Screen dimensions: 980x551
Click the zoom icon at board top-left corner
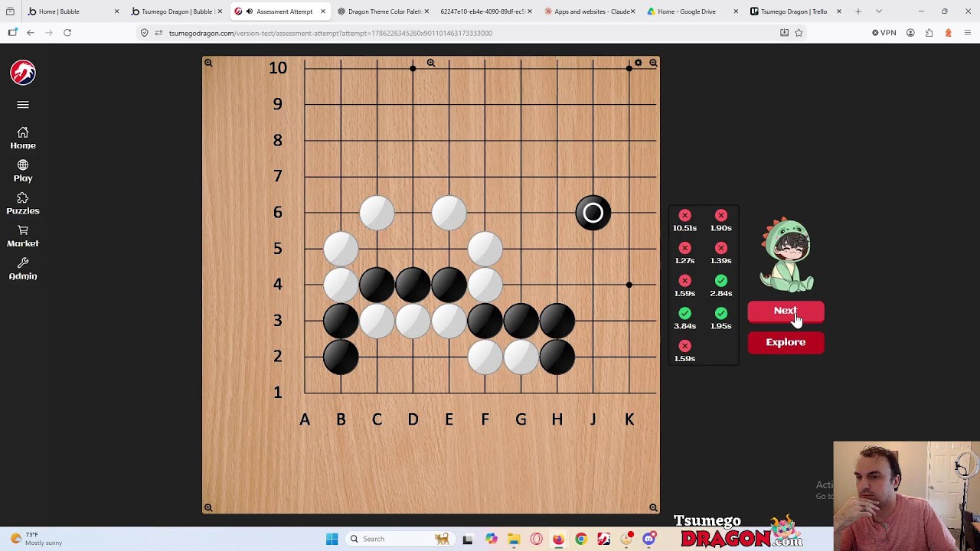click(208, 63)
